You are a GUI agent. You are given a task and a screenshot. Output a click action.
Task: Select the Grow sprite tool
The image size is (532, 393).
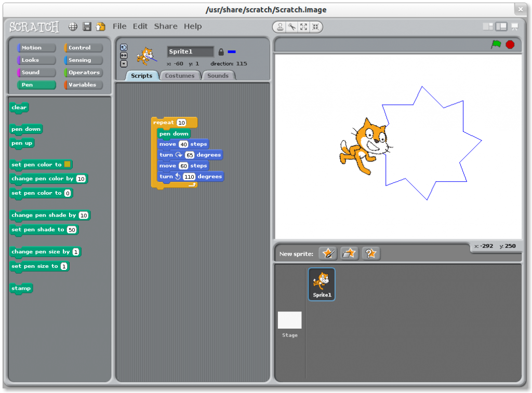303,26
